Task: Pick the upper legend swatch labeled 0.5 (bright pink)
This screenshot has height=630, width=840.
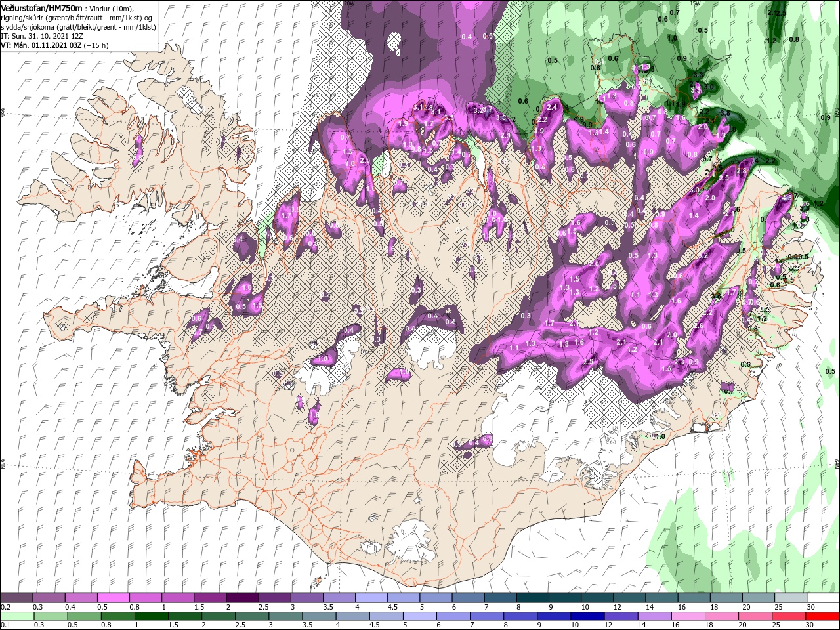Action: click(x=114, y=598)
